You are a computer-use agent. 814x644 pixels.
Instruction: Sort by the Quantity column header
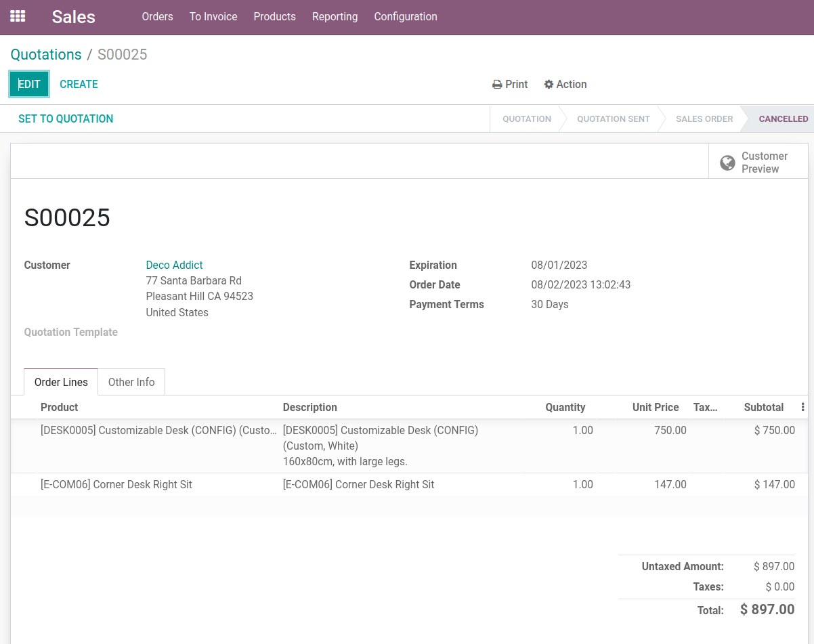coord(565,407)
